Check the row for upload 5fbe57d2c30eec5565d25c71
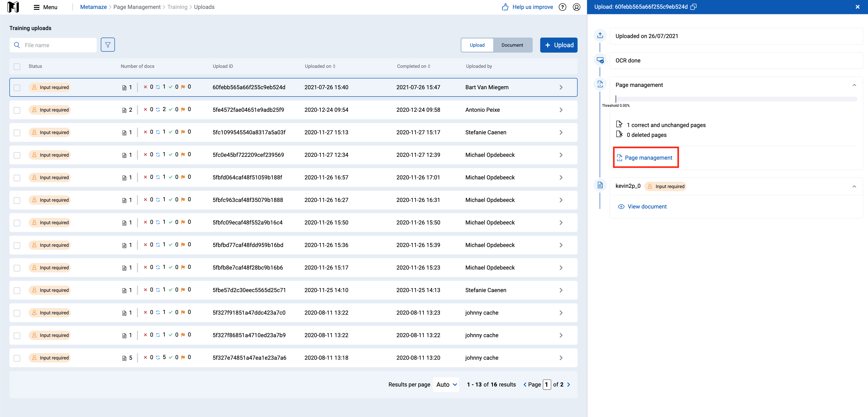 click(17, 290)
